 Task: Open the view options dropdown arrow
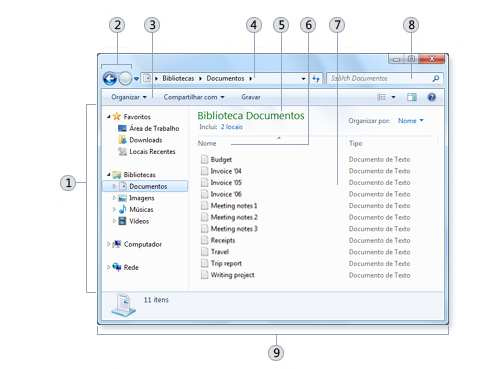tap(393, 97)
